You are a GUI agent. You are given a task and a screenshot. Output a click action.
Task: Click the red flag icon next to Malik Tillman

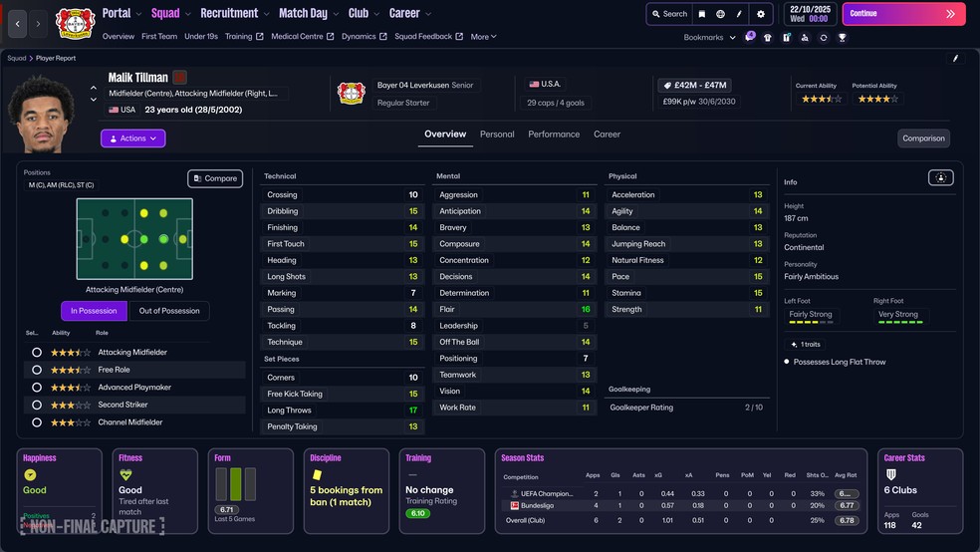(179, 78)
